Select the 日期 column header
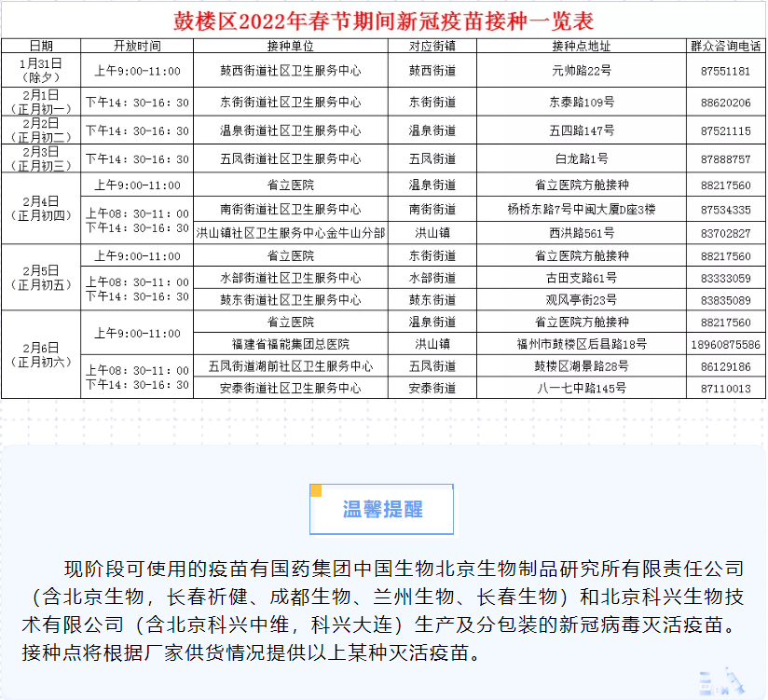The image size is (768, 700). (x=41, y=46)
